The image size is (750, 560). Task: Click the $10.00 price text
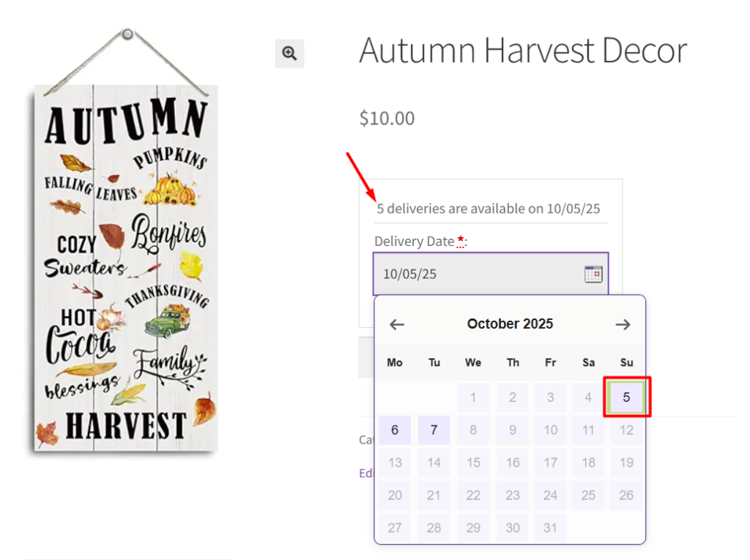(387, 118)
